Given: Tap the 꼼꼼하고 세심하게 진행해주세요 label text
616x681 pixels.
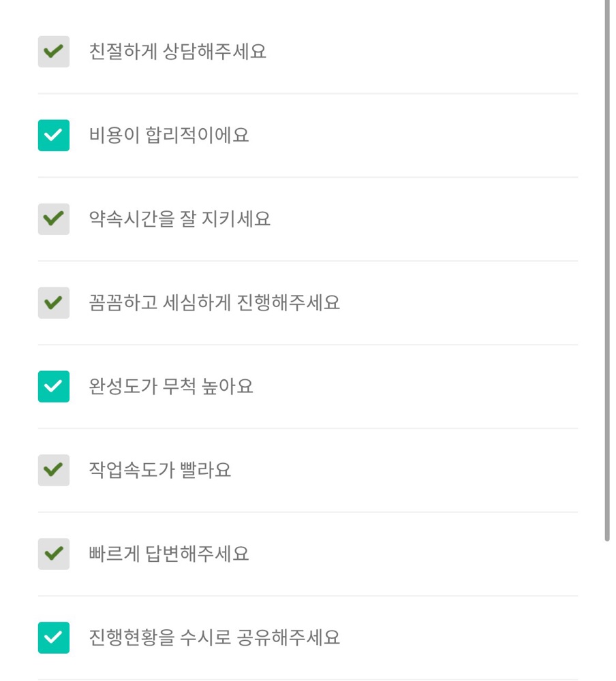Looking at the screenshot, I should [215, 303].
